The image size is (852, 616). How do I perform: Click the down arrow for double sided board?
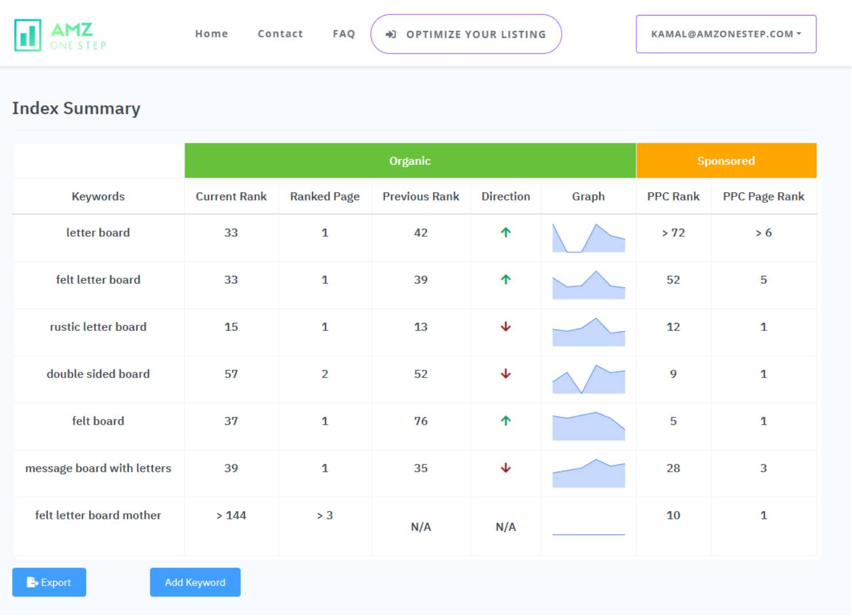[505, 374]
